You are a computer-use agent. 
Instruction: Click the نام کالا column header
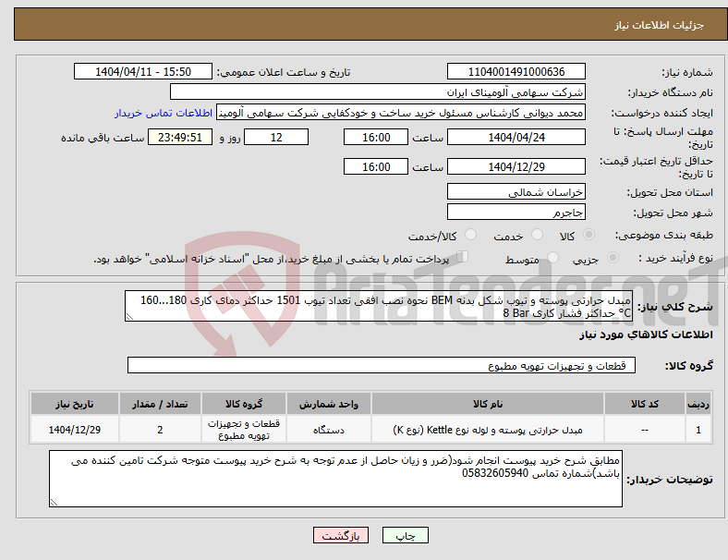point(488,404)
